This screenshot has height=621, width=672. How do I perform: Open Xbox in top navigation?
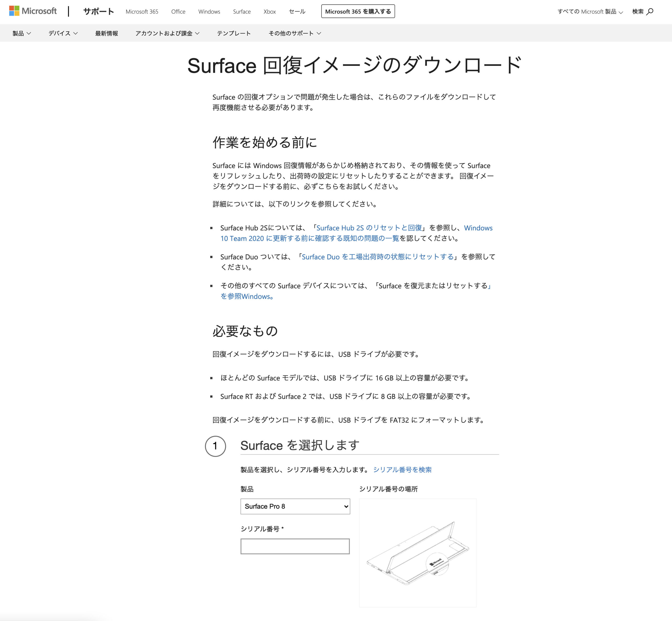[270, 12]
